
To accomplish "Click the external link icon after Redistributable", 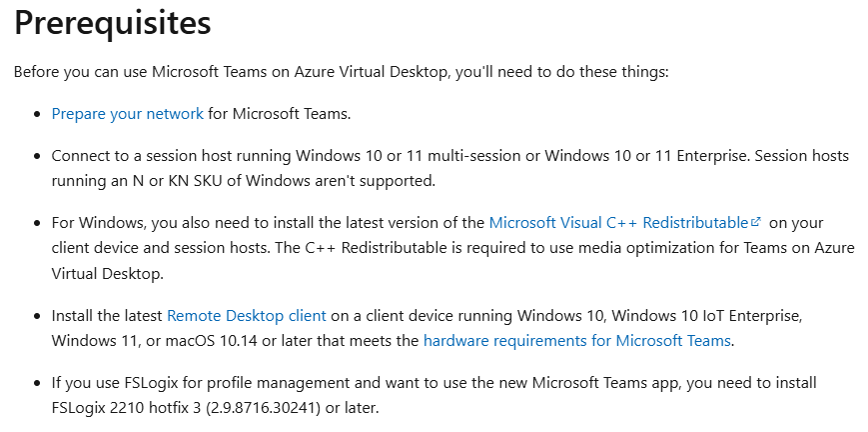I will [756, 222].
